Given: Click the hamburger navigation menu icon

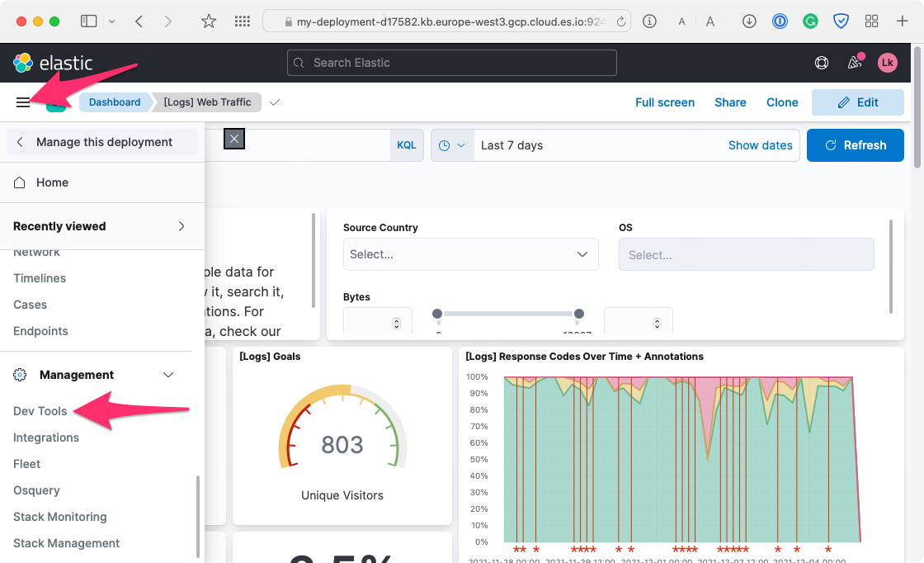Looking at the screenshot, I should coord(23,102).
